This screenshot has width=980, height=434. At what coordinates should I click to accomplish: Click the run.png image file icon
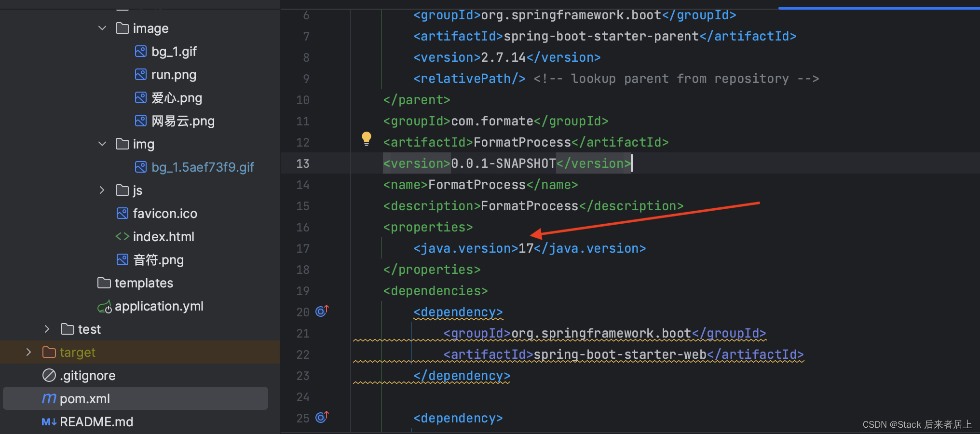[x=141, y=74]
